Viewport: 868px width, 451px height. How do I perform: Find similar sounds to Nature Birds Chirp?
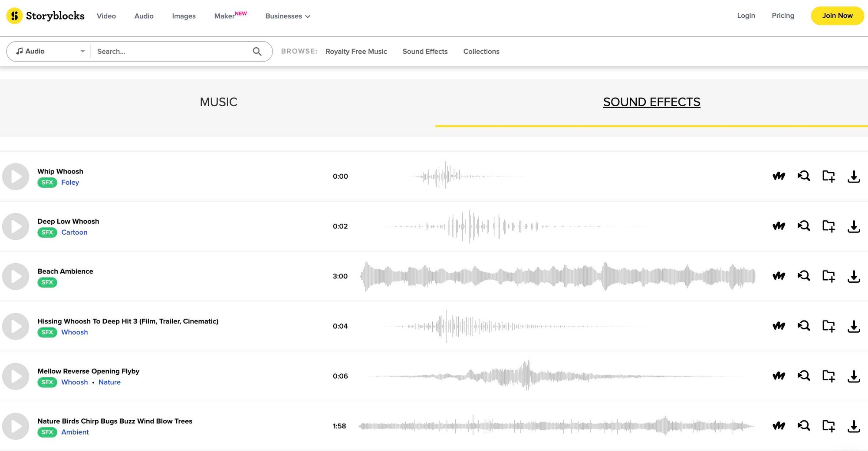coord(804,425)
